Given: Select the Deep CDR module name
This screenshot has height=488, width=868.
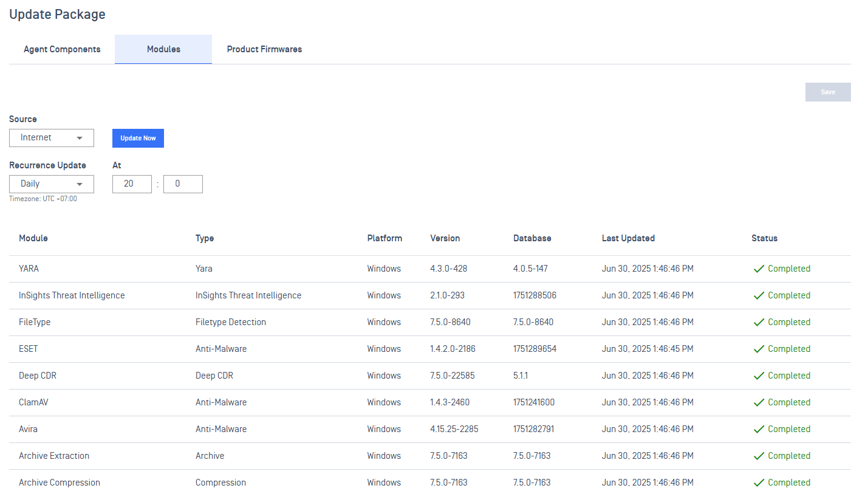Looking at the screenshot, I should click(x=38, y=376).
